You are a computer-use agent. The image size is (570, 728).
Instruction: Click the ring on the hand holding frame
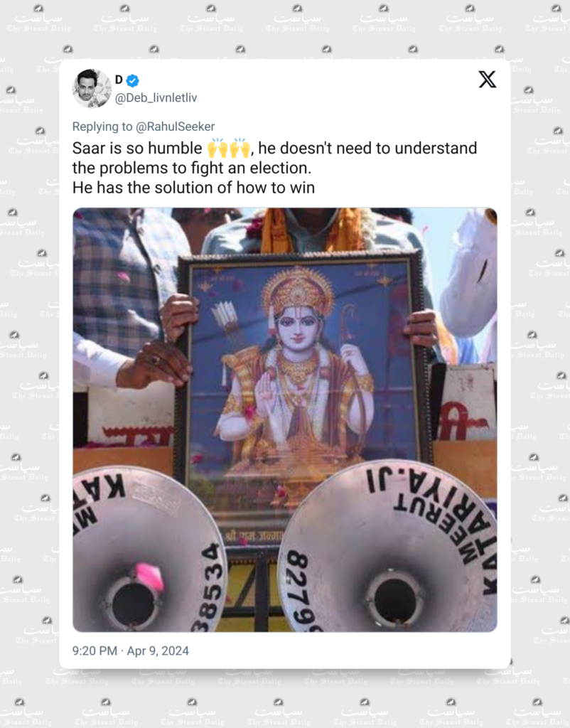(155, 360)
